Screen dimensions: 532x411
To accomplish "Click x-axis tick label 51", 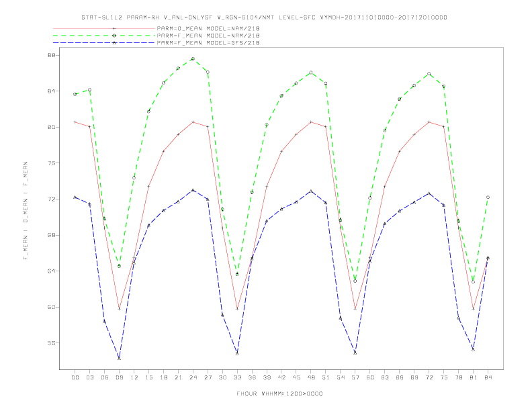I will pyautogui.click(x=326, y=377).
